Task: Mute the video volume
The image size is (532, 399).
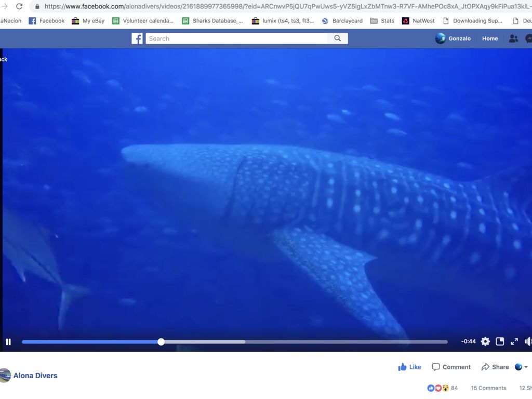Action: [x=528, y=341]
